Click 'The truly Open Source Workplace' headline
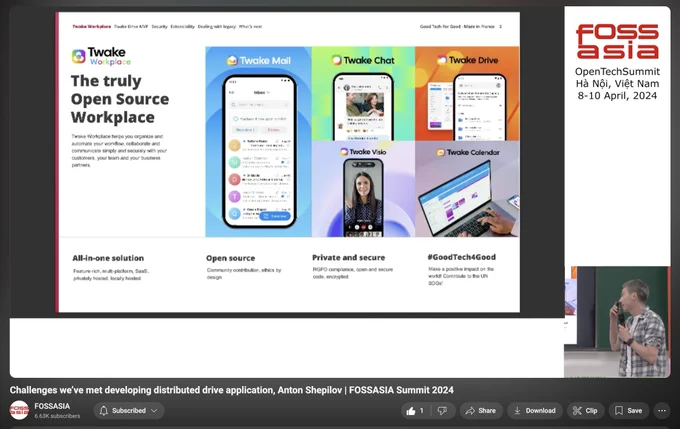The height and width of the screenshot is (429, 680). pos(120,99)
